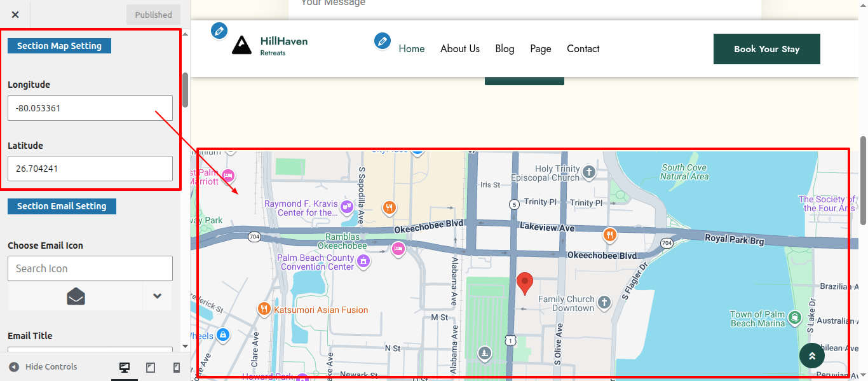
Task: Click the Section Map Setting heading
Action: 59,46
